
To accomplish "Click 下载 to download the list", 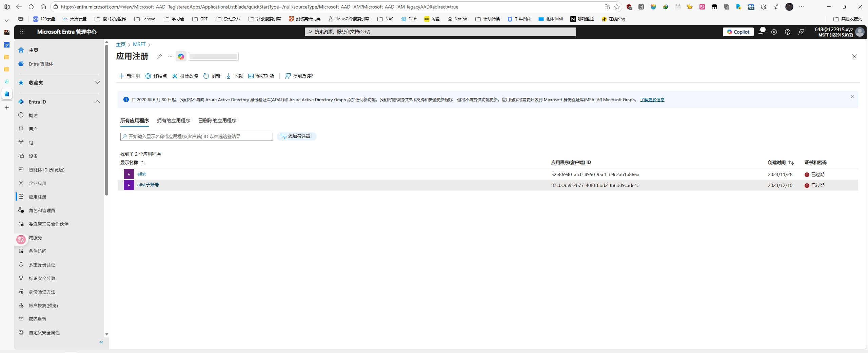I will [x=234, y=76].
